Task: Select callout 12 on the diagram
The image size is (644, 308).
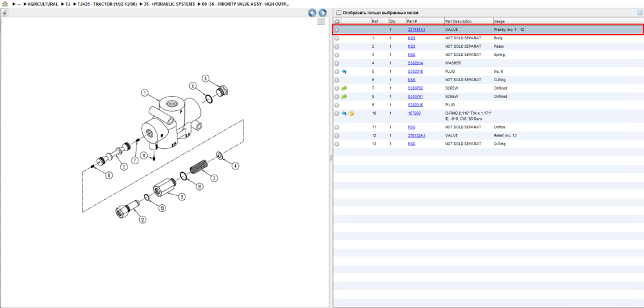Action: coord(142,220)
